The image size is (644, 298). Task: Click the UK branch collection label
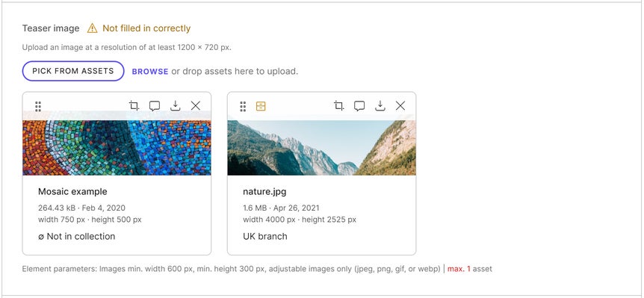[x=265, y=237]
